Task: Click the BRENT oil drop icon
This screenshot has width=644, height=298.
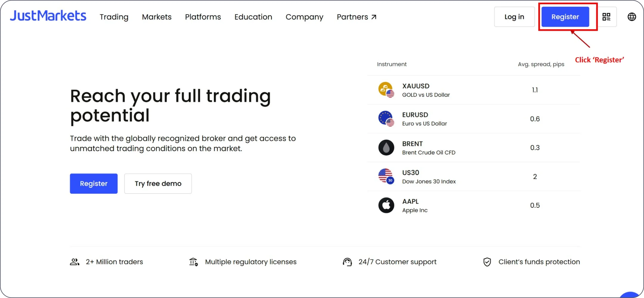Action: click(x=386, y=148)
